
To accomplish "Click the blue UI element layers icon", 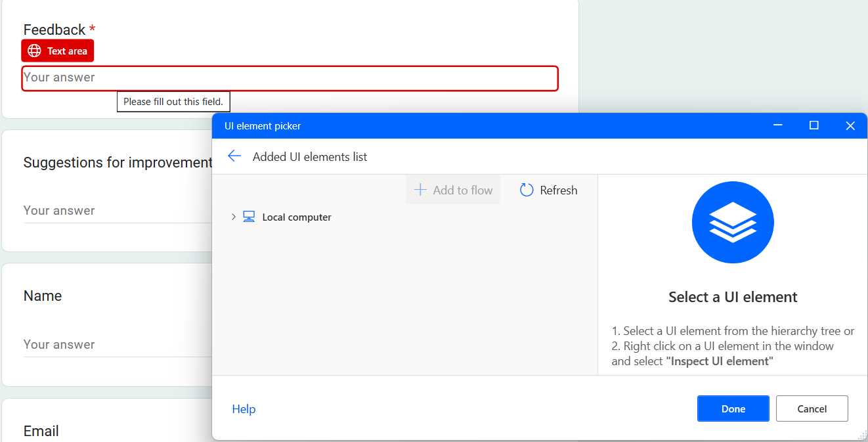I will click(733, 222).
